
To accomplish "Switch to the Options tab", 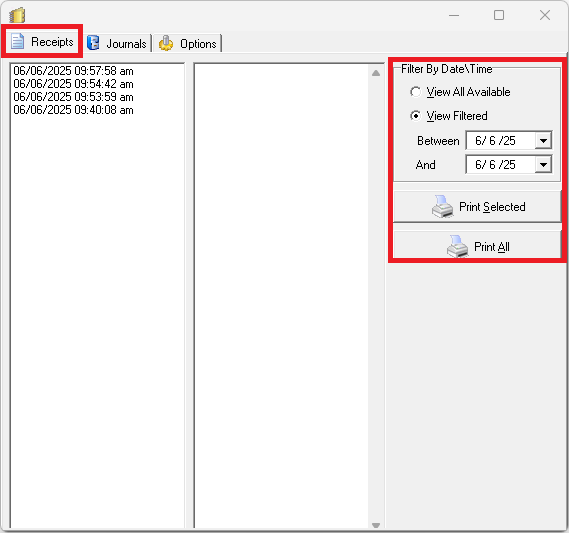I will click(x=189, y=44).
